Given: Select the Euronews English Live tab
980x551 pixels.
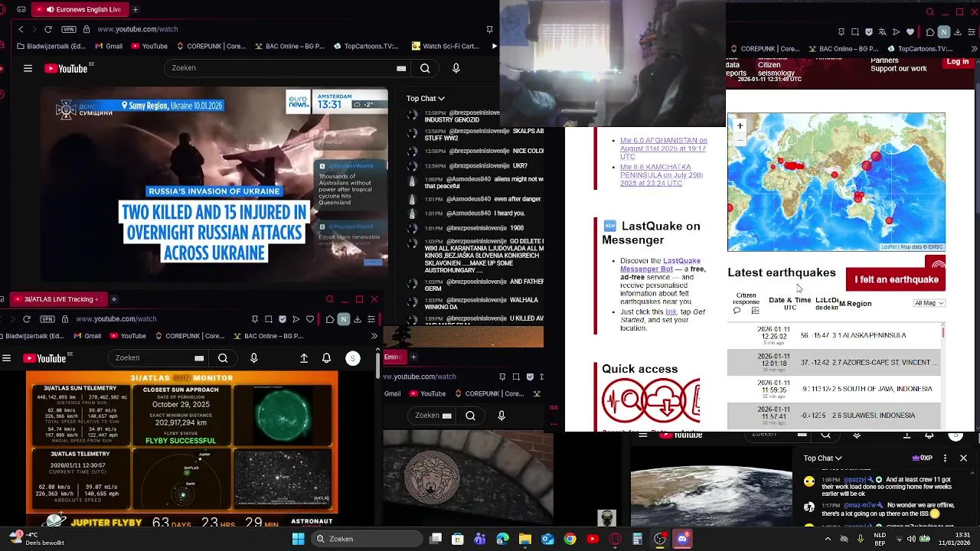Looking at the screenshot, I should click(80, 9).
